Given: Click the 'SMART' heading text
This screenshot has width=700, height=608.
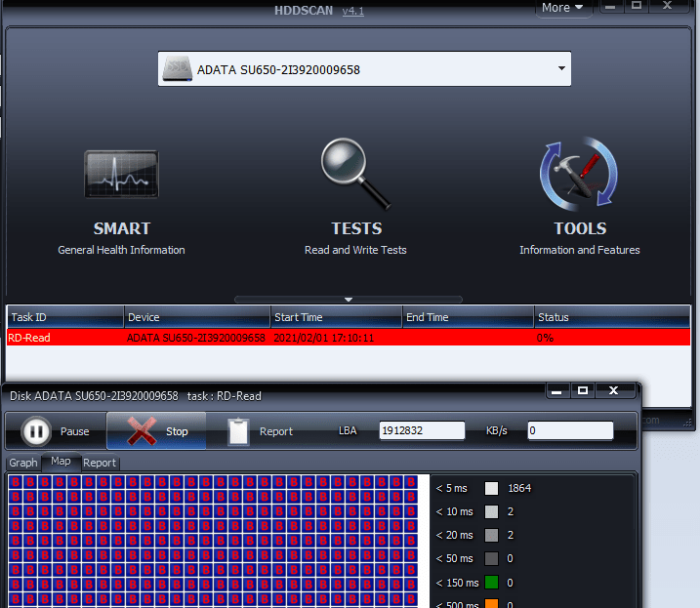Looking at the screenshot, I should pyautogui.click(x=122, y=228).
